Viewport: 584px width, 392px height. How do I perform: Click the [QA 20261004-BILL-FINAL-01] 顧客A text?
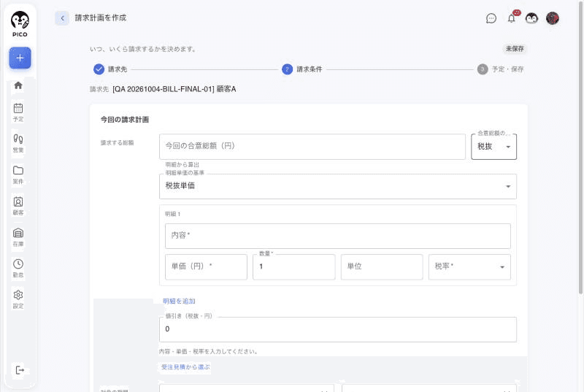[x=174, y=89]
